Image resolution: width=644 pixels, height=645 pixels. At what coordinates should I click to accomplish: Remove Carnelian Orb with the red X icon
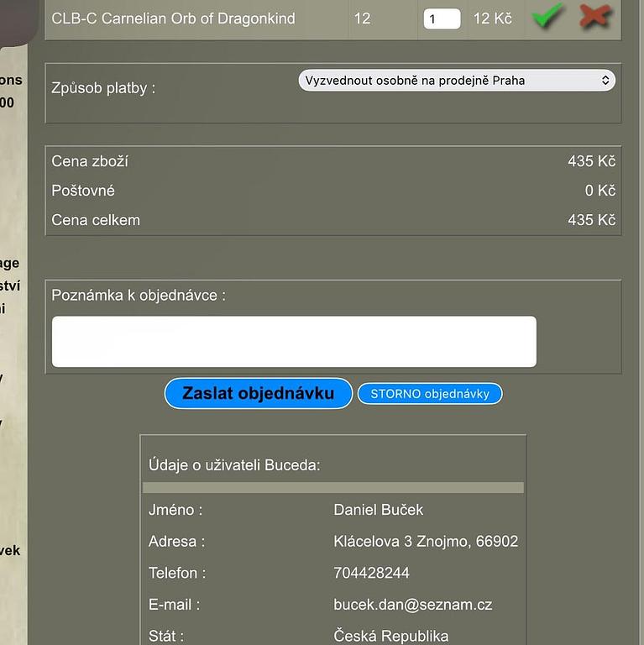[x=595, y=17]
